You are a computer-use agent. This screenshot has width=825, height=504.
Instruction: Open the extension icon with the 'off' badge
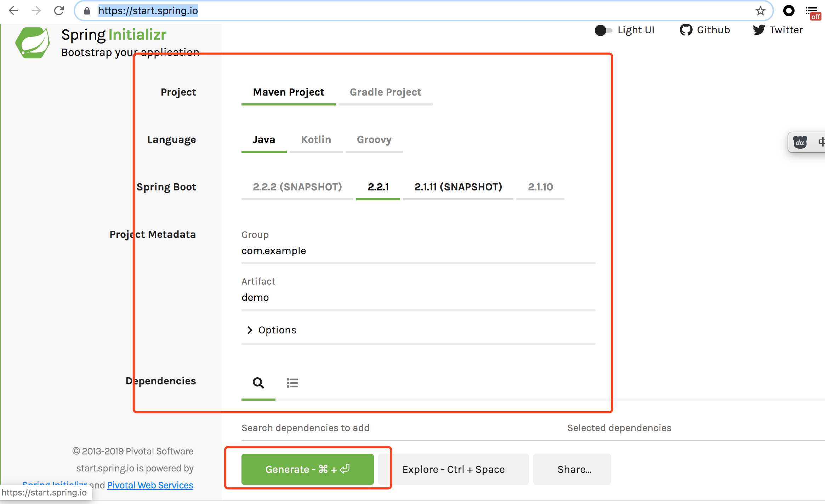[x=813, y=13]
